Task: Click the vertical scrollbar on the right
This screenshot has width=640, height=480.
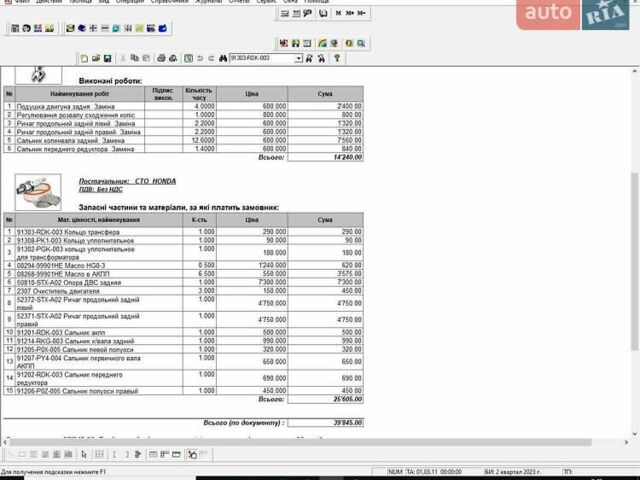Action: point(634,250)
